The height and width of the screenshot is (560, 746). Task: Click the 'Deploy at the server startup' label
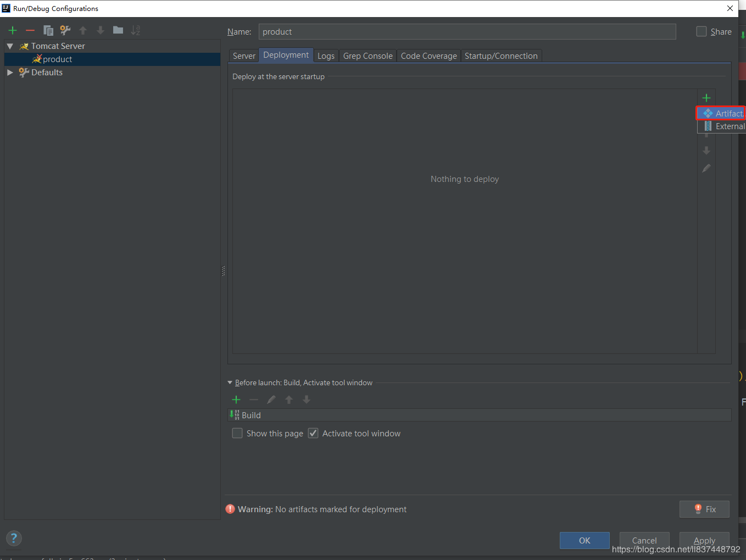pyautogui.click(x=279, y=76)
